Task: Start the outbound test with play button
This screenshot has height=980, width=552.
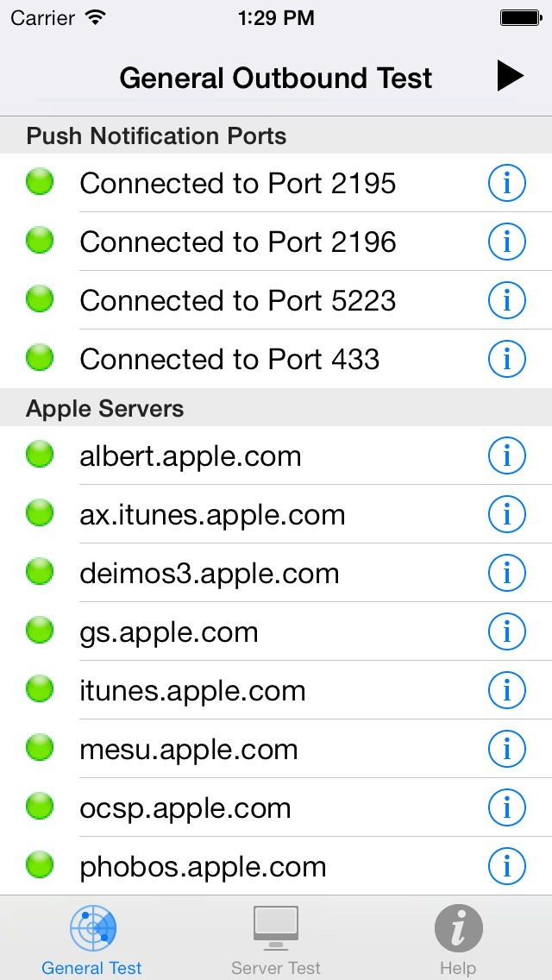Action: tap(510, 77)
